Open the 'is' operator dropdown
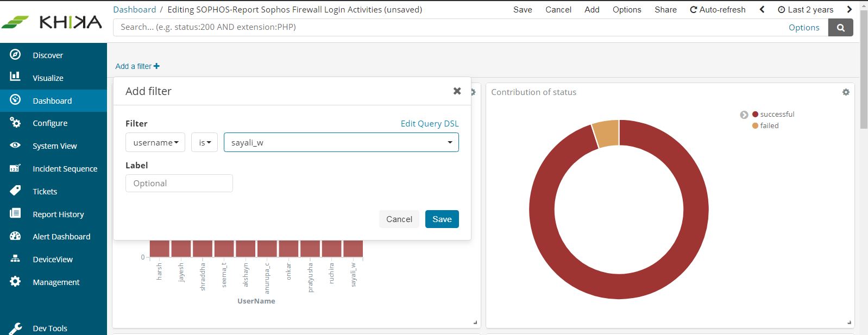The image size is (868, 335). (x=205, y=142)
